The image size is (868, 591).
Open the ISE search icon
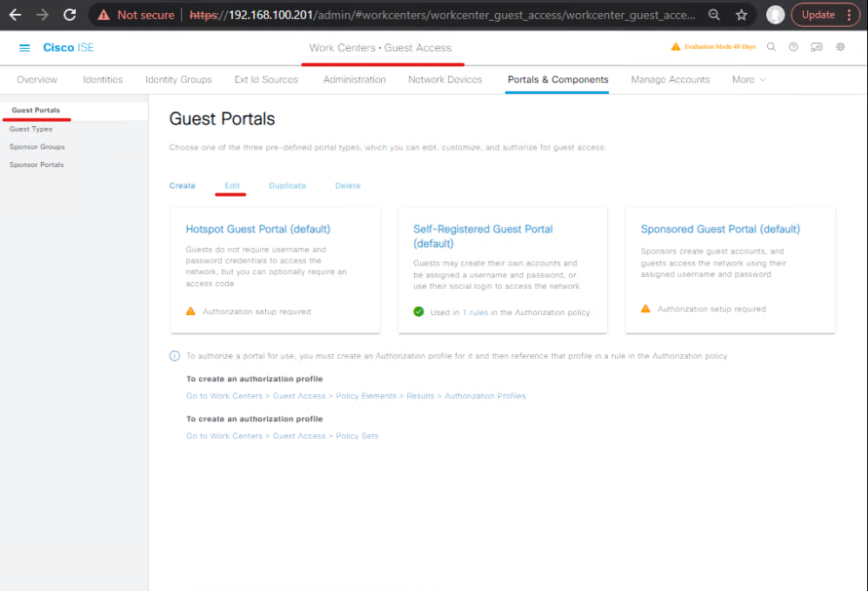771,47
